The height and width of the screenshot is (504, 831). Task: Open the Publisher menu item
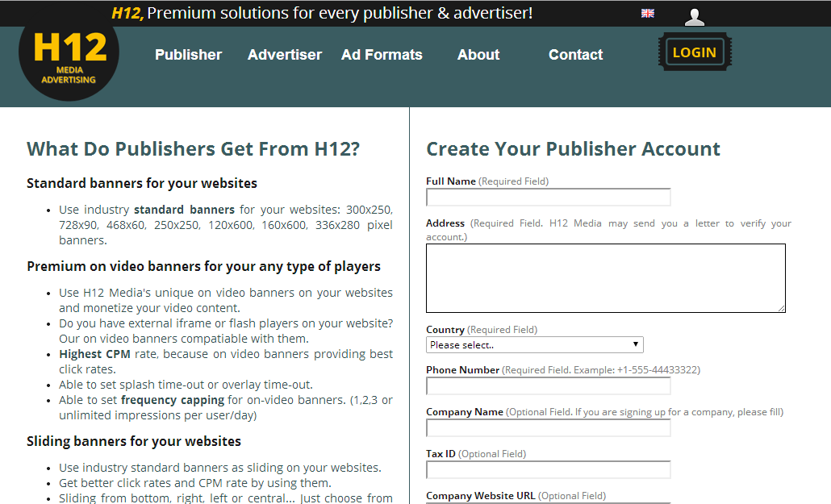(x=188, y=55)
